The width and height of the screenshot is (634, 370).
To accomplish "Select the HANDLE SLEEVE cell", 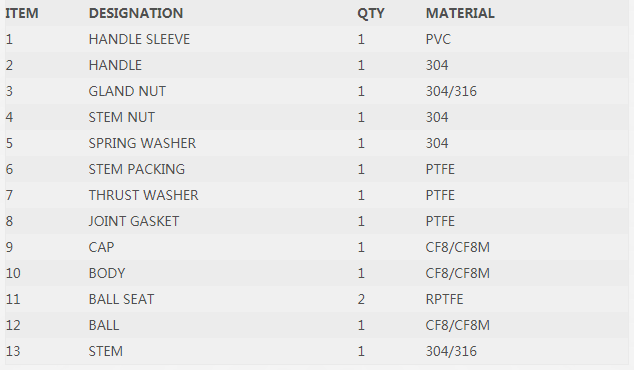I will pyautogui.click(x=139, y=39).
